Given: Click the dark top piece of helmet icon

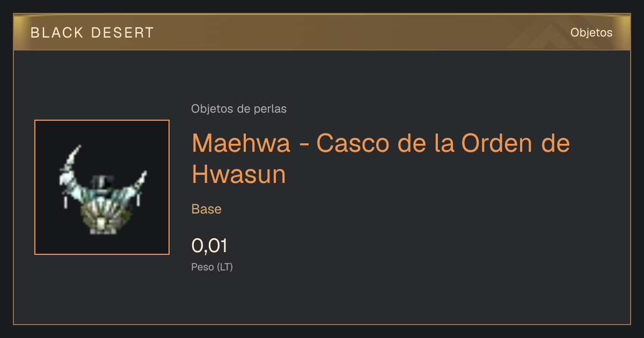Looking at the screenshot, I should point(102,182).
